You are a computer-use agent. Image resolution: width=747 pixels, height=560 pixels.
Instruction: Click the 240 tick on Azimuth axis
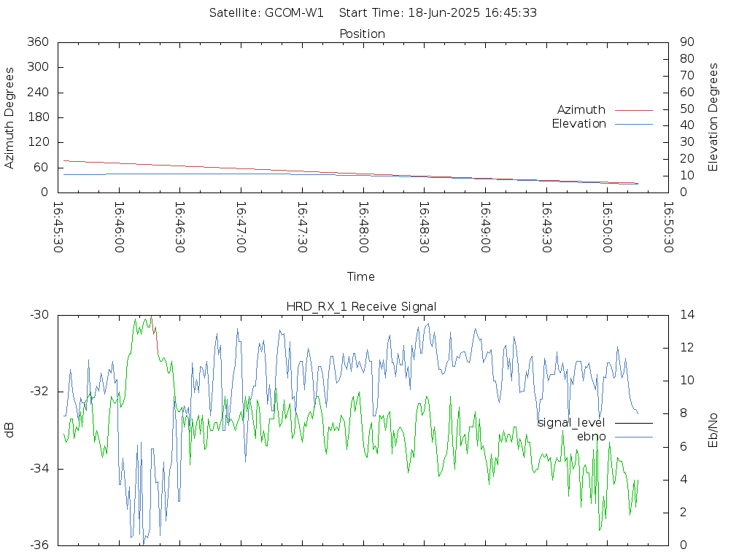tap(38, 92)
